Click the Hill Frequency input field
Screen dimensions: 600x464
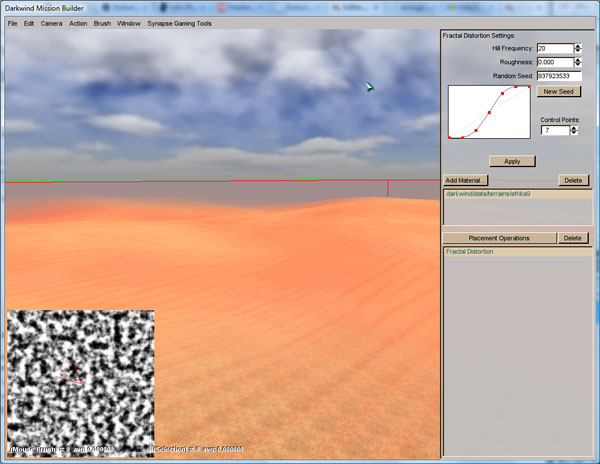[554, 48]
